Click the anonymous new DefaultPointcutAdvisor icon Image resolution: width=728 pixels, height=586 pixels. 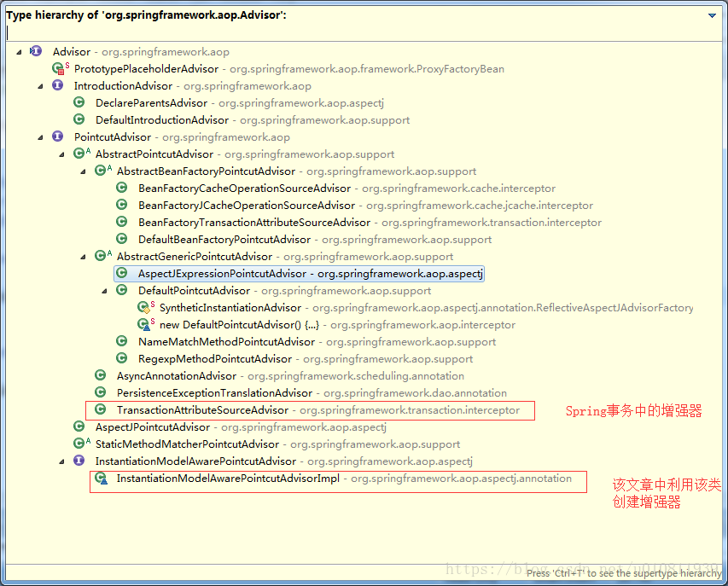click(145, 324)
